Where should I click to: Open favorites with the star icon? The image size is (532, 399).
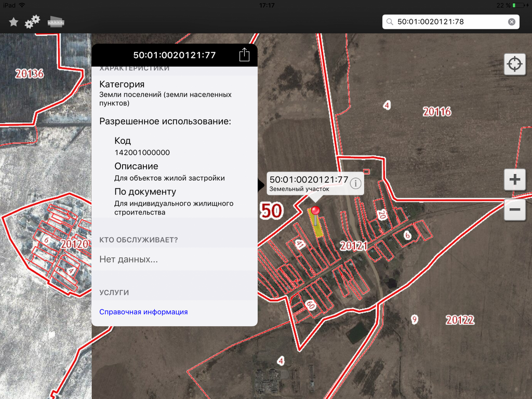coord(14,22)
